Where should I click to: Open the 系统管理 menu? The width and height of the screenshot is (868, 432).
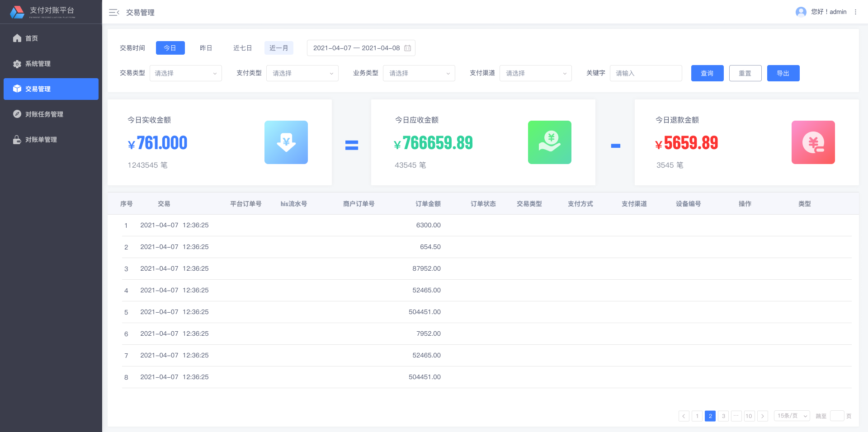click(51, 64)
